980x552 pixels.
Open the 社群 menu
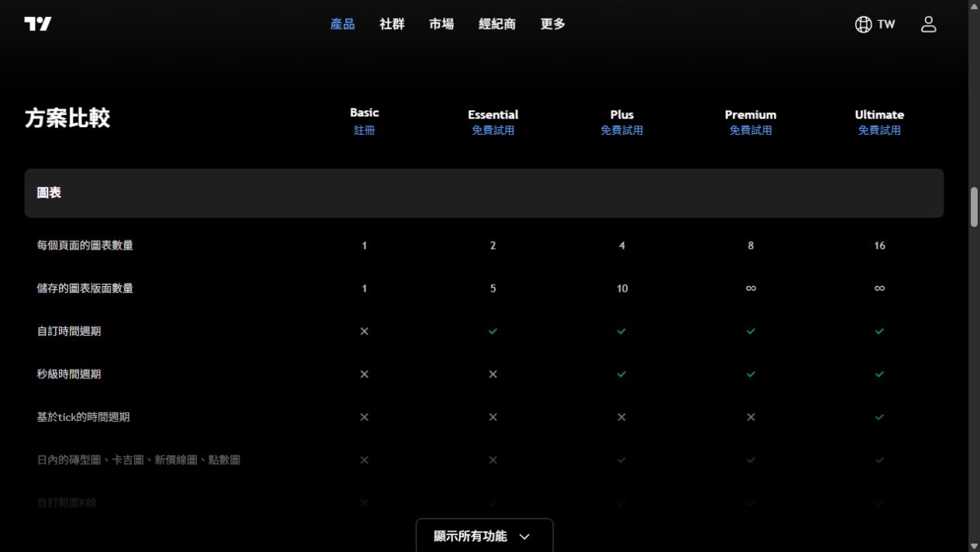(392, 24)
